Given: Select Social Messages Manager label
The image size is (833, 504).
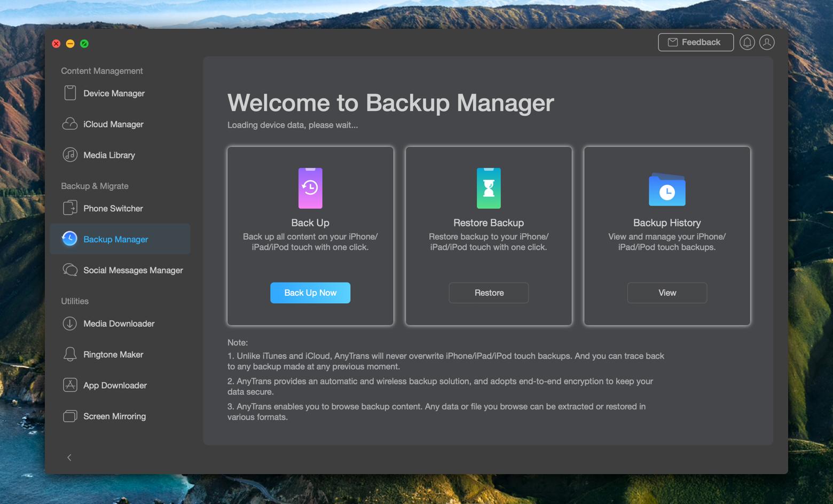Looking at the screenshot, I should (133, 270).
